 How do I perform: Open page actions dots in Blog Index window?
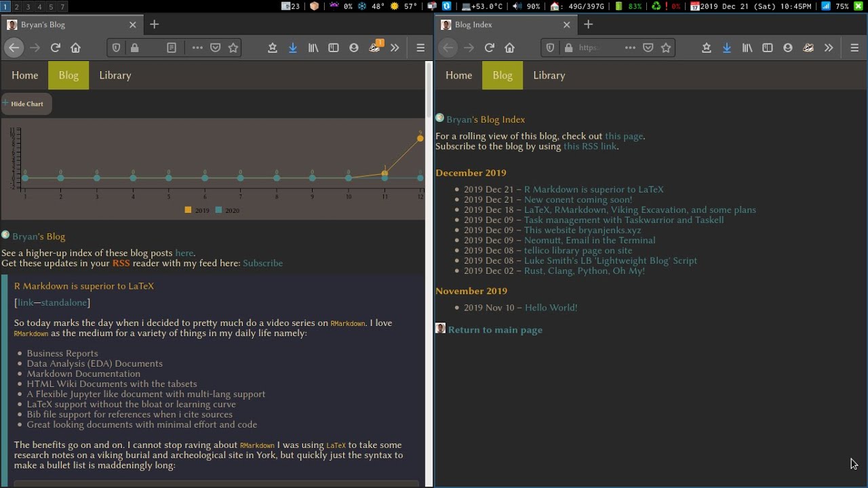point(630,48)
